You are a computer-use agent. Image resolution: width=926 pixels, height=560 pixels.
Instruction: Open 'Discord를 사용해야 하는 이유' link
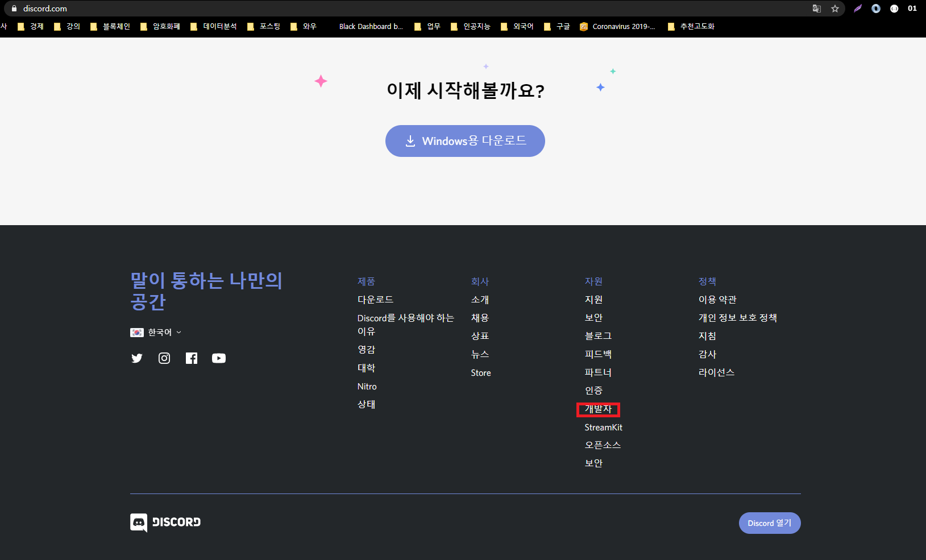pos(406,325)
